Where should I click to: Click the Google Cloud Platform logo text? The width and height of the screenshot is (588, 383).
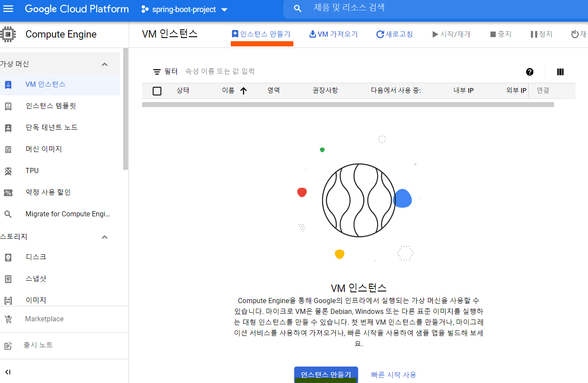click(77, 9)
